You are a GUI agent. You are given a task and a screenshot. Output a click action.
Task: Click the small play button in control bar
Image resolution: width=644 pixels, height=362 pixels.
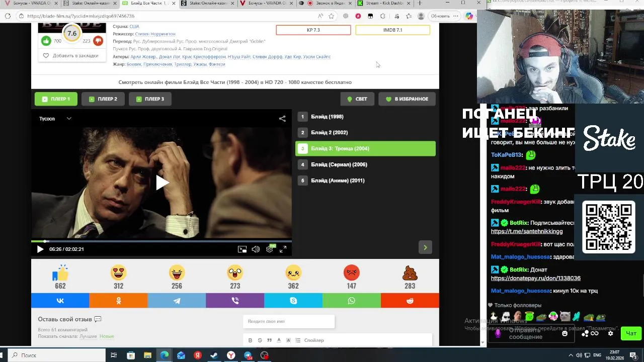pyautogui.click(x=40, y=249)
